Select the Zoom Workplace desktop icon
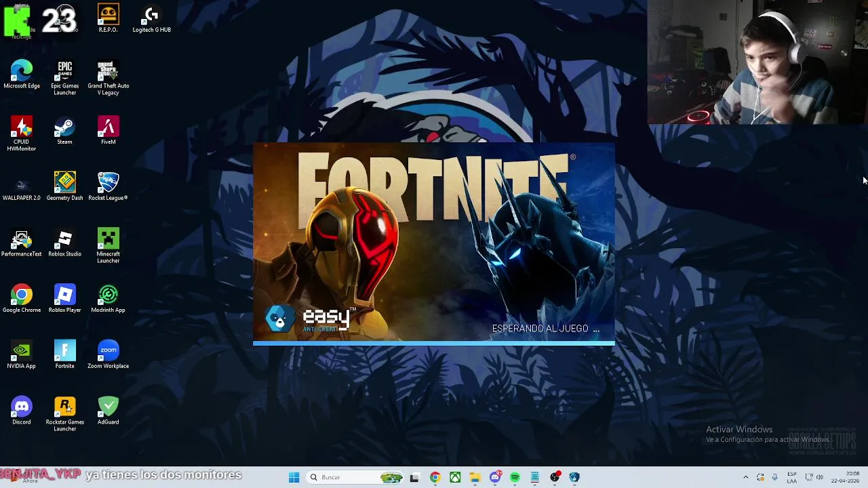The height and width of the screenshot is (488, 868). coord(108,355)
